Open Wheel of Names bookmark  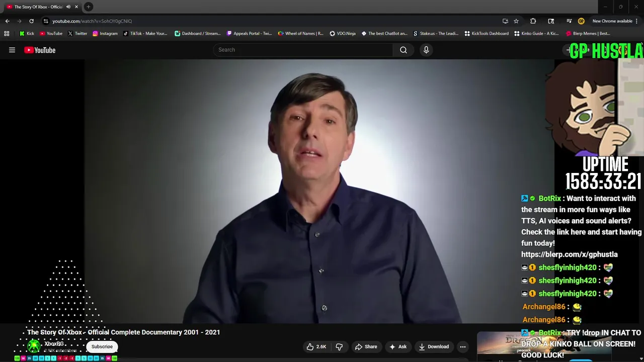(x=300, y=34)
